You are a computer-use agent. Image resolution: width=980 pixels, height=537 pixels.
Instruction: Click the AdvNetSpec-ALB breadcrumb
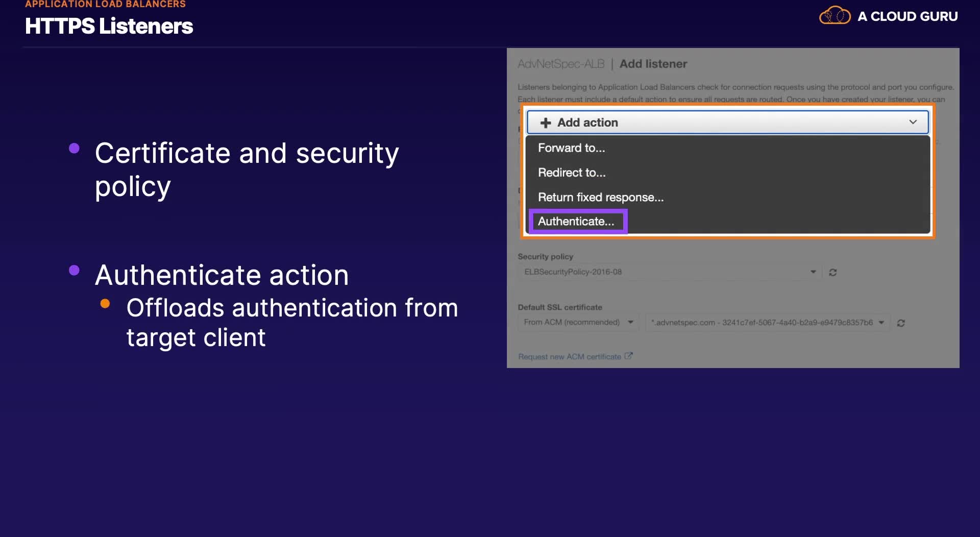tap(561, 64)
